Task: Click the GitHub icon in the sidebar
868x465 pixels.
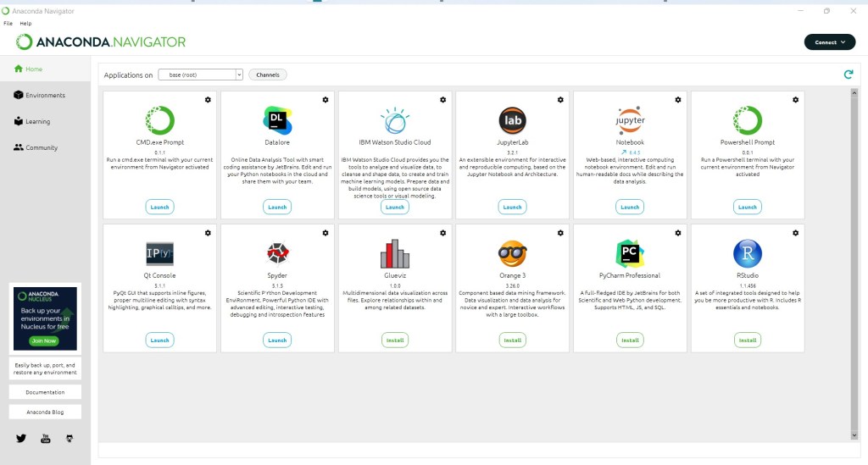Action: (x=70, y=438)
